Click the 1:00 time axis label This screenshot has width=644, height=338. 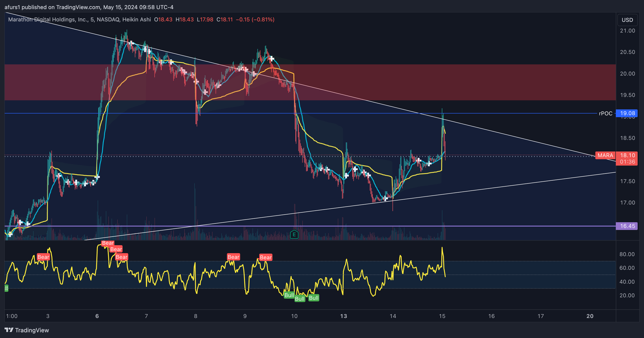[x=12, y=316]
